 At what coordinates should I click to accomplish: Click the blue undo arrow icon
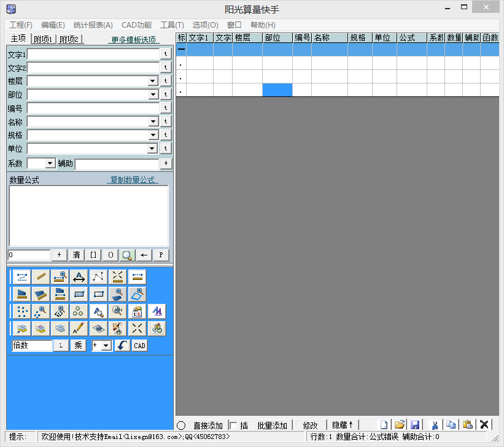click(122, 346)
